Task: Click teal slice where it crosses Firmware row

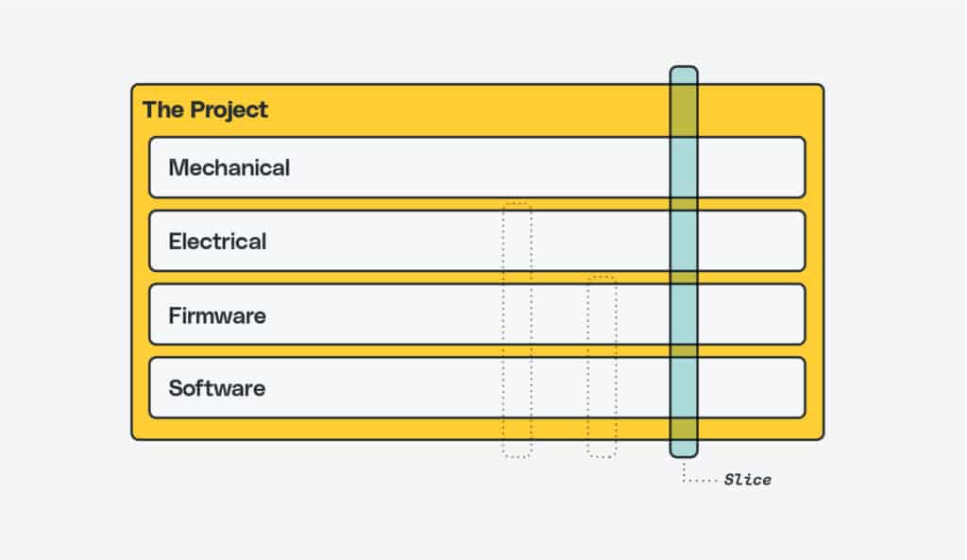Action: pyautogui.click(x=684, y=314)
